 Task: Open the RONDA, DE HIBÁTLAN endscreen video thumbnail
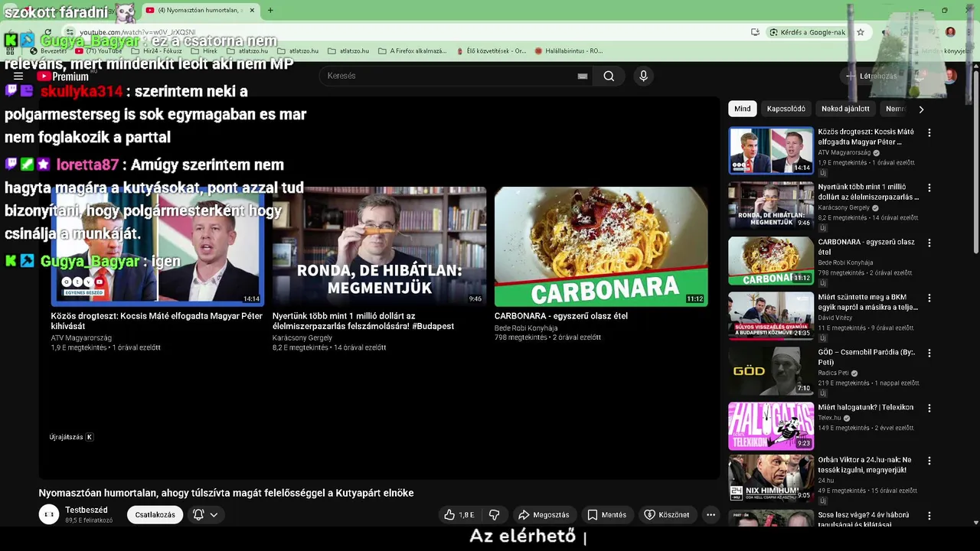pyautogui.click(x=379, y=246)
